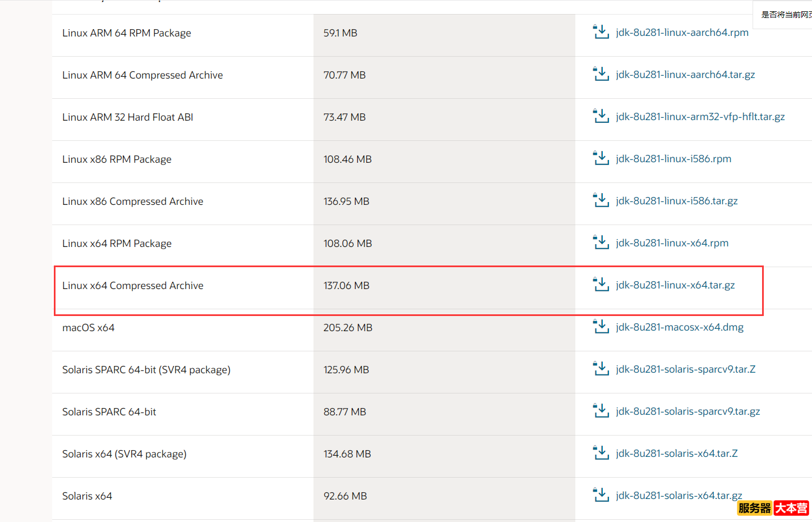The height and width of the screenshot is (522, 812).
Task: Download jdk-8u281-linux-arm32-vfp-hflt.tar.gz via its link
Action: click(x=700, y=117)
